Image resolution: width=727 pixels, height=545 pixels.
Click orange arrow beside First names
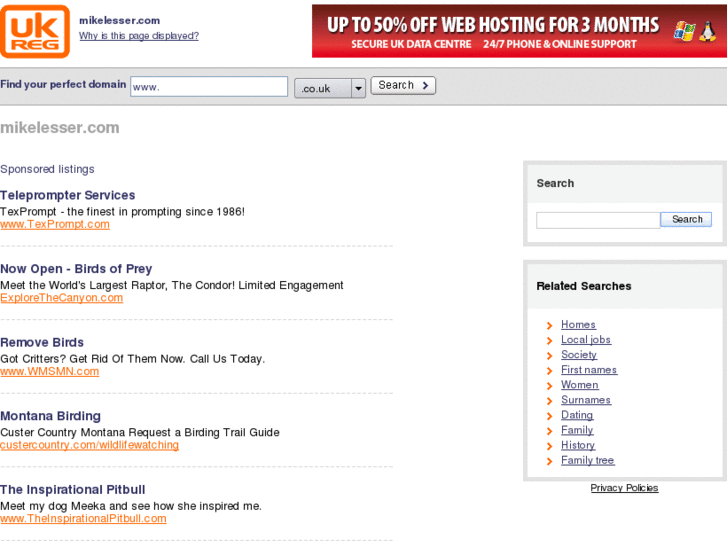pyautogui.click(x=549, y=371)
